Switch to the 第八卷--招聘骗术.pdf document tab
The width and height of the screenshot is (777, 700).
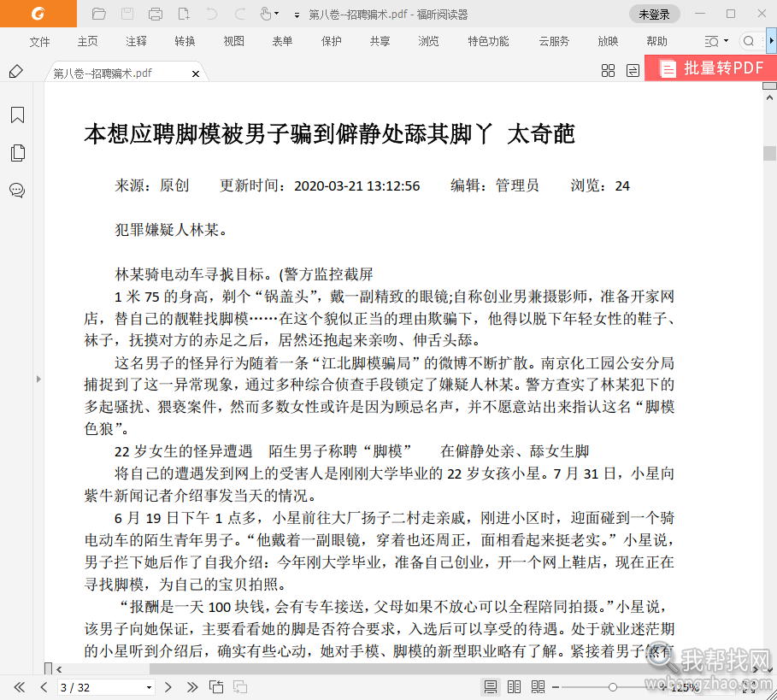(103, 74)
